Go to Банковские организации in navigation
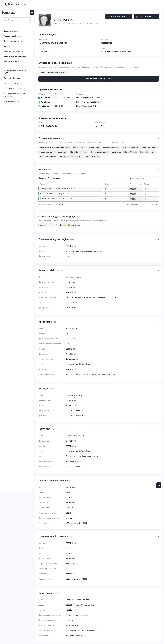 click(x=15, y=56)
